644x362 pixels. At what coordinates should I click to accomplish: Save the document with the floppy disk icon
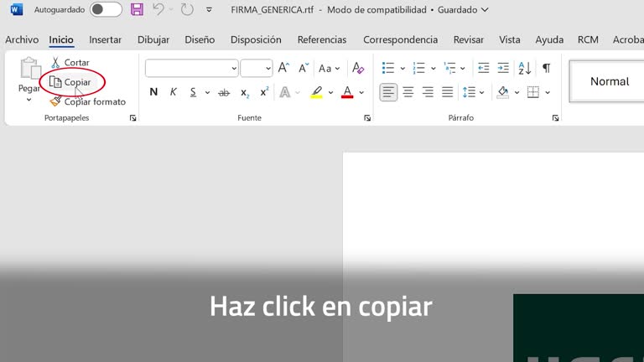tap(137, 9)
